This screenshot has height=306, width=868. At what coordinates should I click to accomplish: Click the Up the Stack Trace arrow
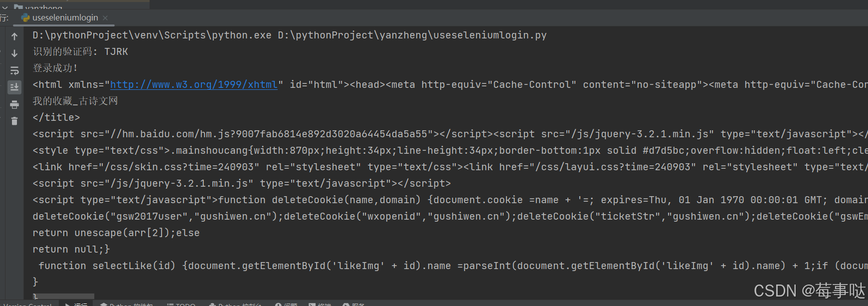pyautogui.click(x=14, y=36)
